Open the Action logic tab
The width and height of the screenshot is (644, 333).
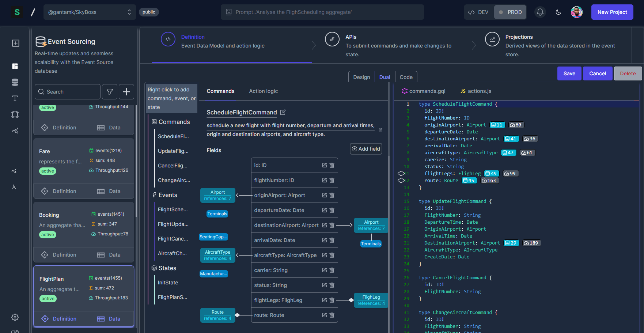click(x=263, y=91)
